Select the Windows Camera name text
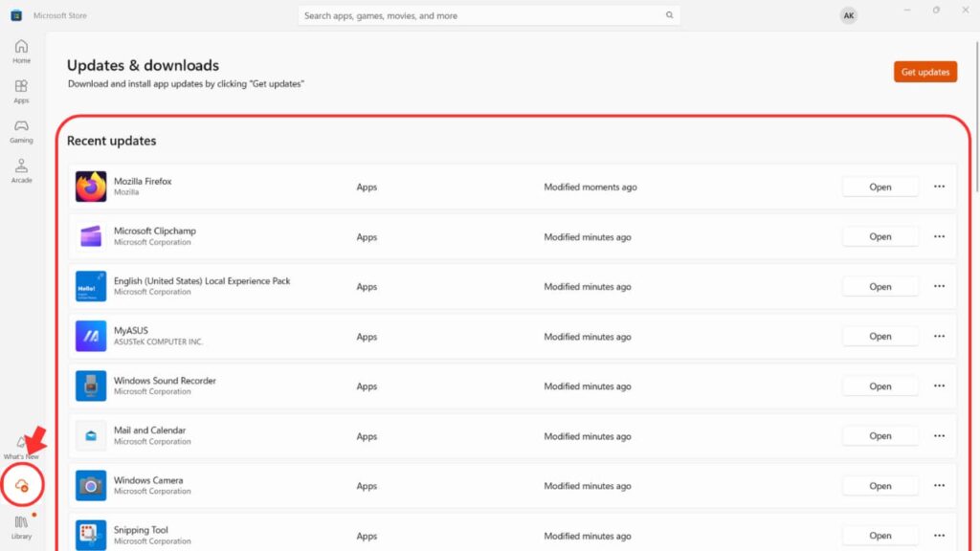Image resolution: width=980 pixels, height=551 pixels. point(148,480)
